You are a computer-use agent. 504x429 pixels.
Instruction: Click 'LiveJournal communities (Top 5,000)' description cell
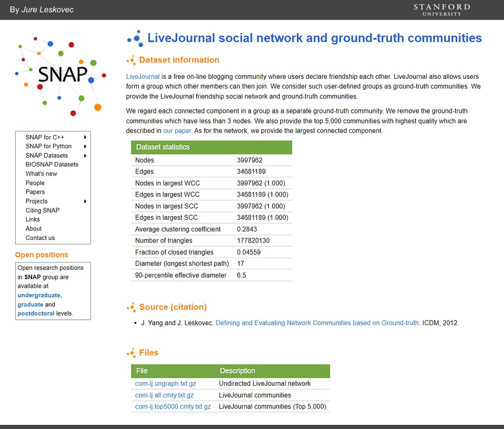pyautogui.click(x=273, y=406)
